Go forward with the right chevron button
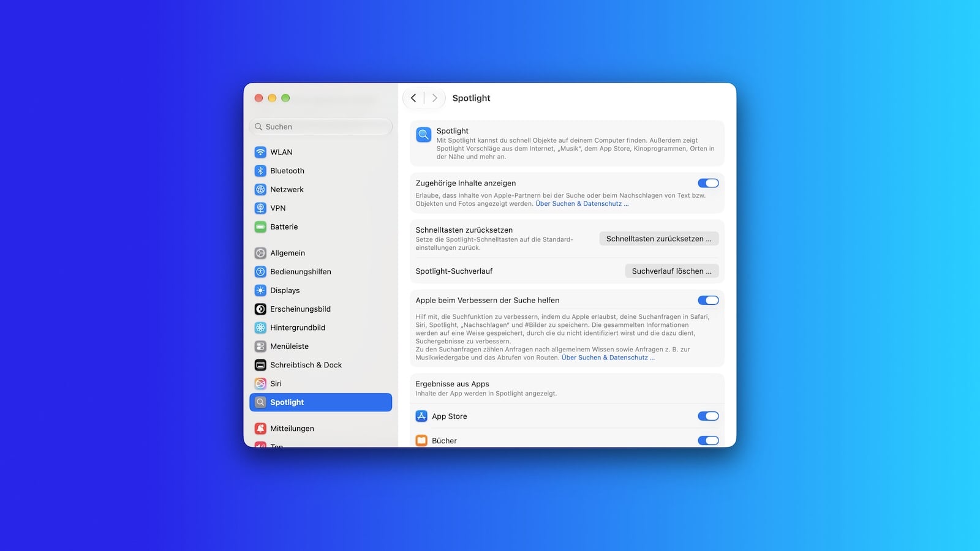Viewport: 980px width, 551px height. [434, 98]
